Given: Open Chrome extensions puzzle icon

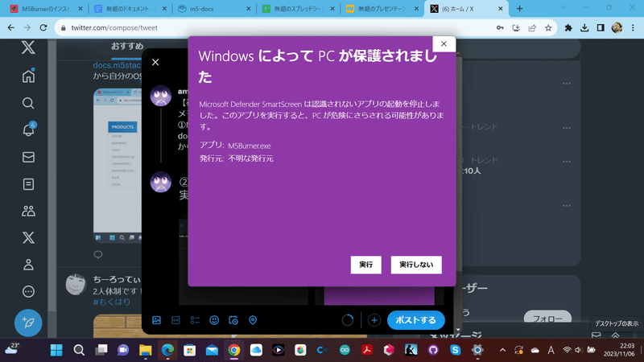Looking at the screenshot, I should (568, 28).
